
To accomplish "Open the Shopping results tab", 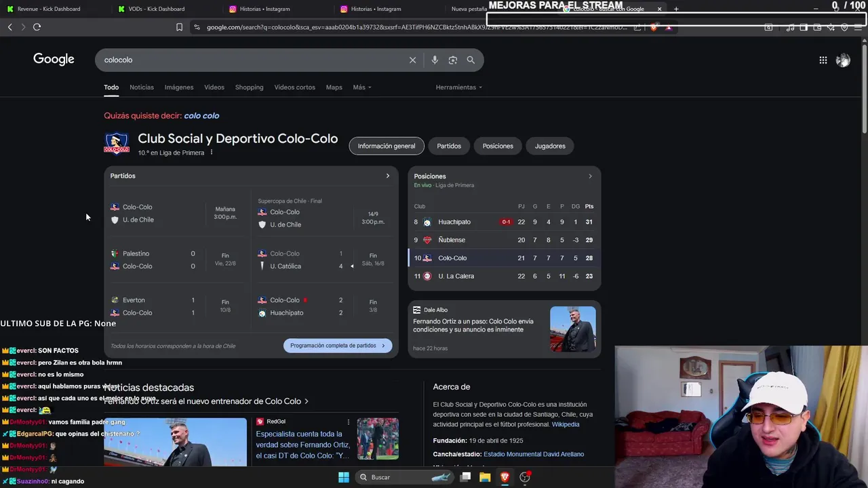I will (249, 87).
